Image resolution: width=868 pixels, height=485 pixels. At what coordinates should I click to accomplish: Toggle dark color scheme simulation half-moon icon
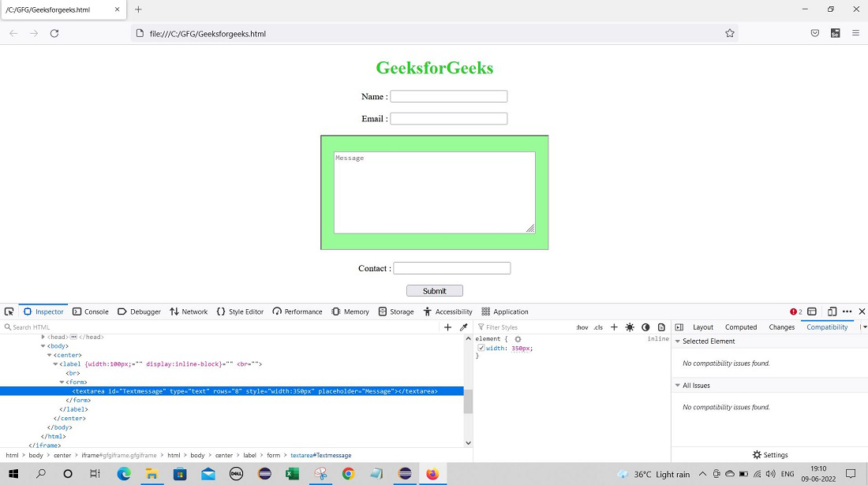click(645, 327)
